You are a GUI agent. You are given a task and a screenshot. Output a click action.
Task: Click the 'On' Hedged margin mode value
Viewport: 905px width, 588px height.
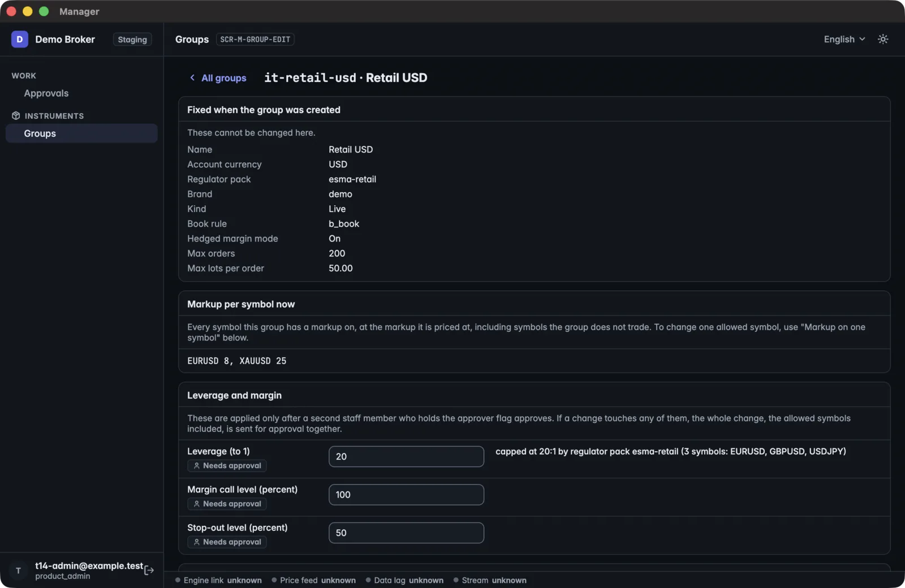335,239
